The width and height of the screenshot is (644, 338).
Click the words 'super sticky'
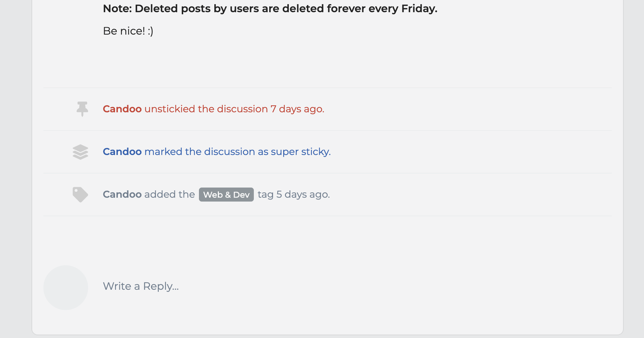(300, 152)
